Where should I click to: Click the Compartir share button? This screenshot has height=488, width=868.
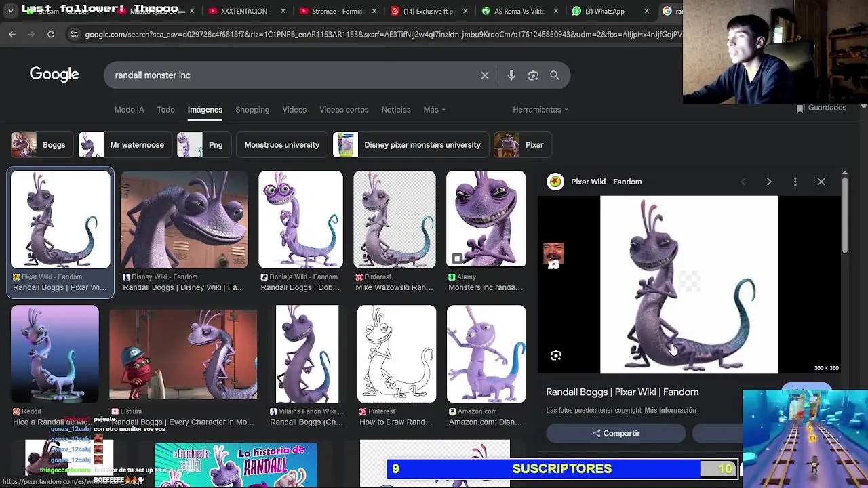tap(616, 433)
